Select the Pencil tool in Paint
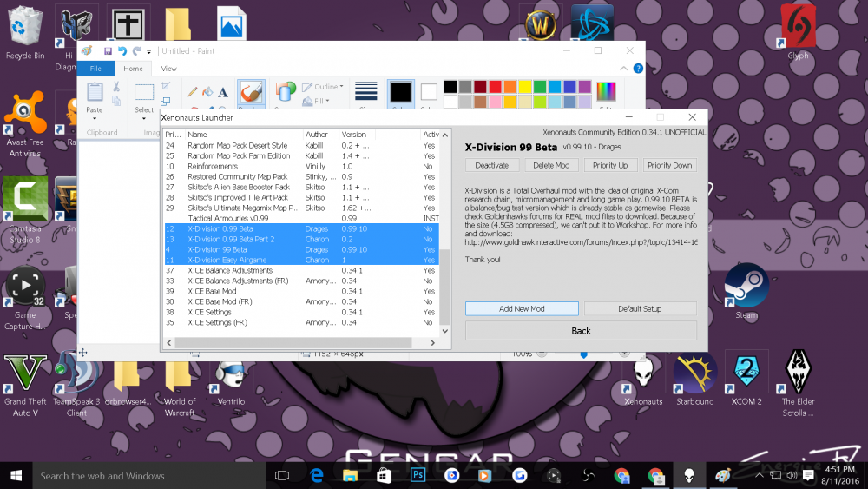This screenshot has height=489, width=868. coord(192,92)
